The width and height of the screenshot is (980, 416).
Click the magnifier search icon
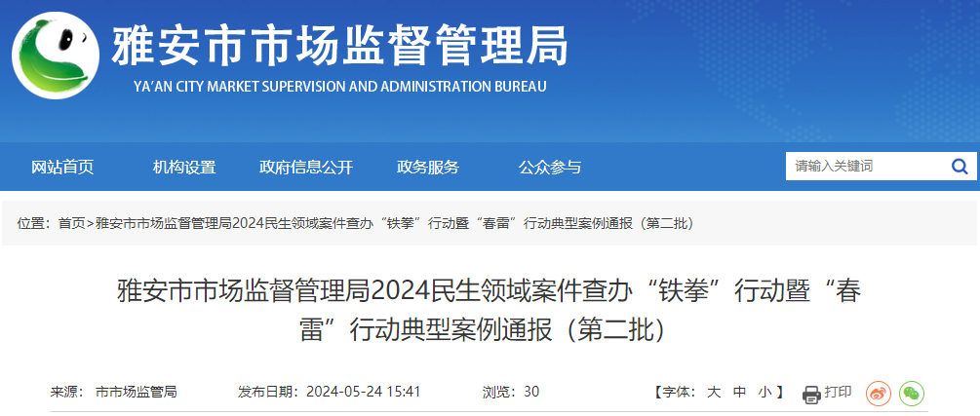(959, 167)
